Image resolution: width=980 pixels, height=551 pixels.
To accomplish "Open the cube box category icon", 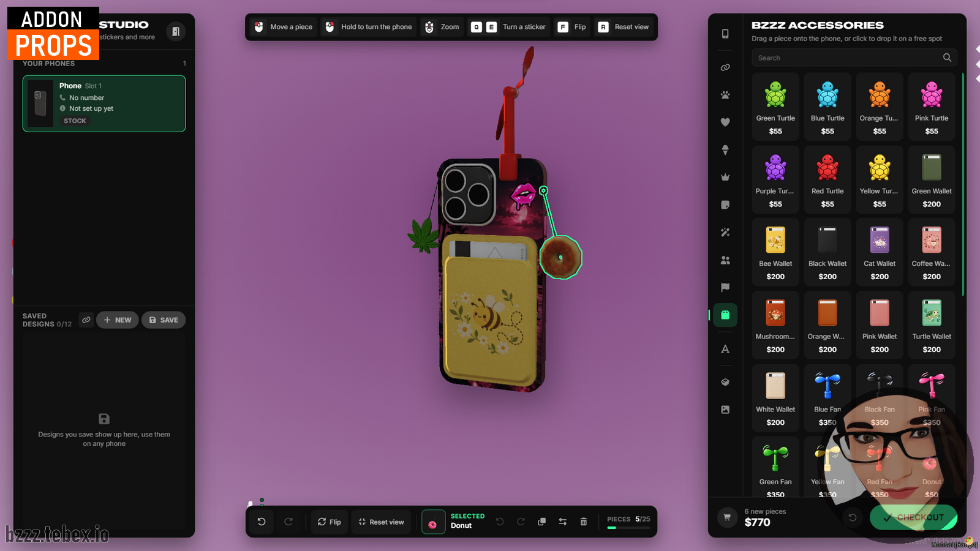I will pos(725,382).
